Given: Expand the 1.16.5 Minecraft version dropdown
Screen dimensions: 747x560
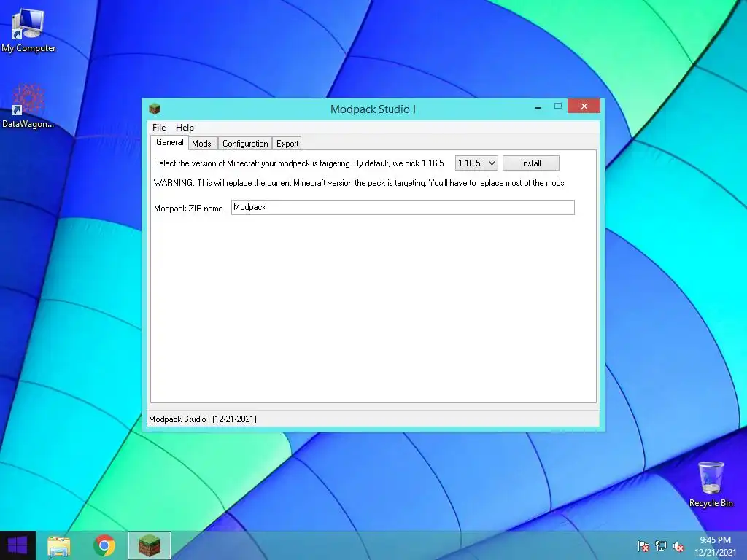Looking at the screenshot, I should [476, 163].
